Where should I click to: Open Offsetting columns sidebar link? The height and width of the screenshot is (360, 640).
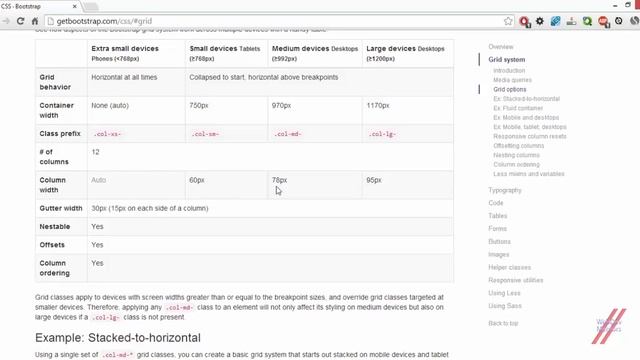click(x=518, y=146)
